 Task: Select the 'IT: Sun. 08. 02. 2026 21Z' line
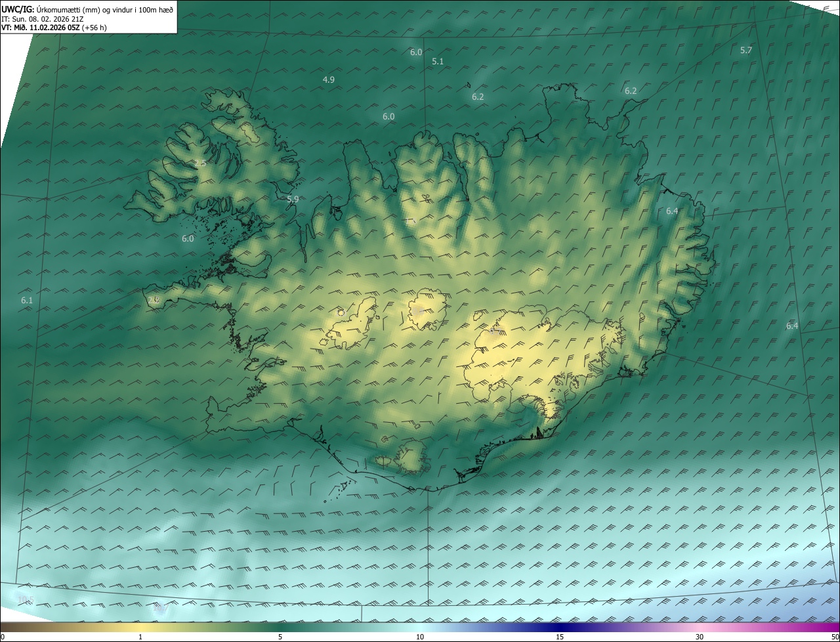41,19
